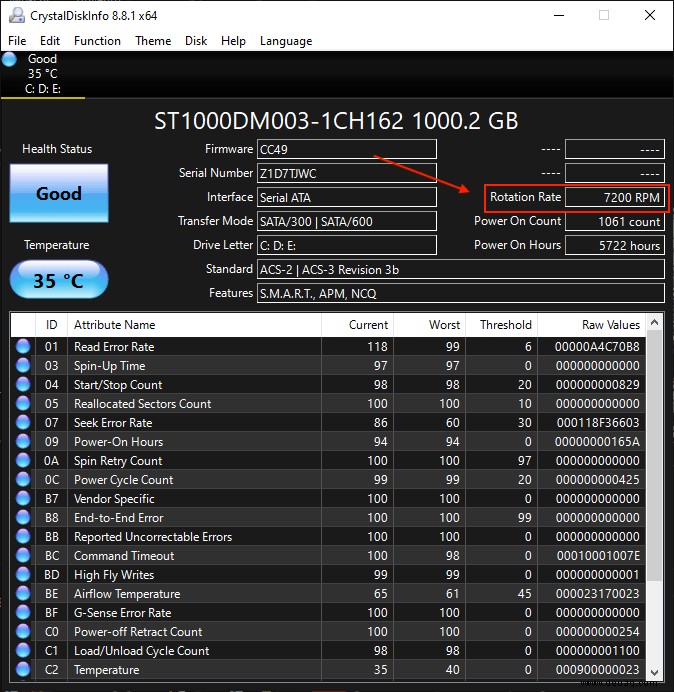Click the Threshold column header
674x692 pixels.
click(501, 325)
